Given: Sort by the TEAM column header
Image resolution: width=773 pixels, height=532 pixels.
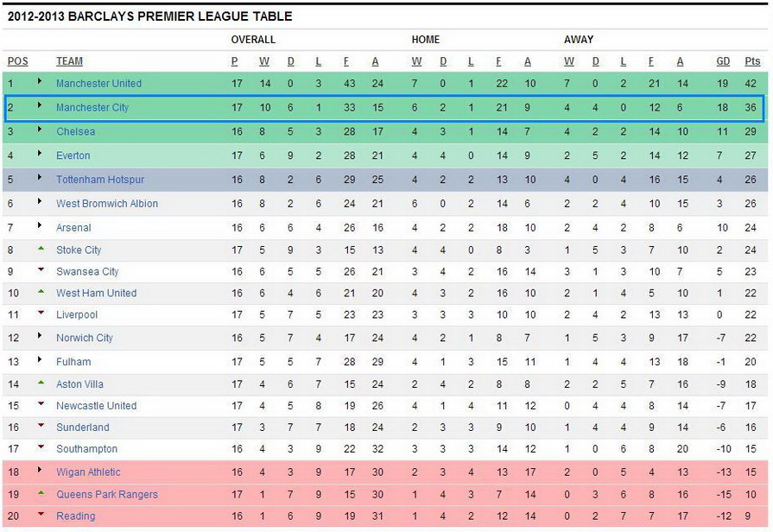Looking at the screenshot, I should [69, 61].
